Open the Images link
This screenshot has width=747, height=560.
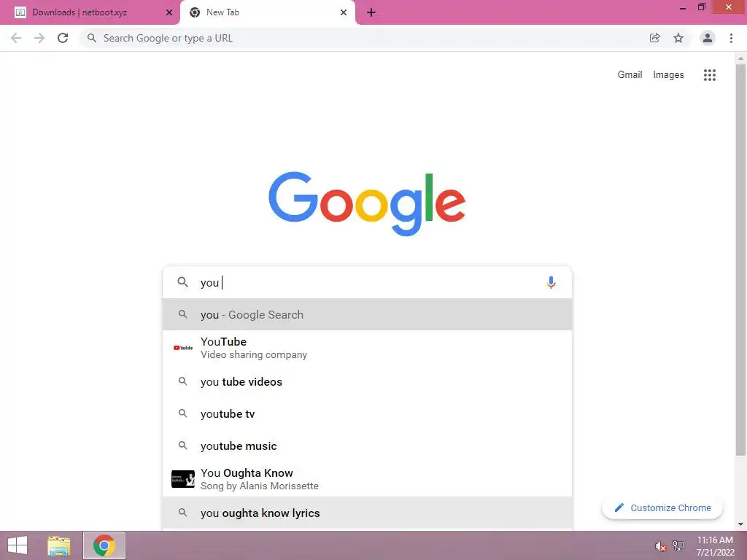click(x=668, y=75)
